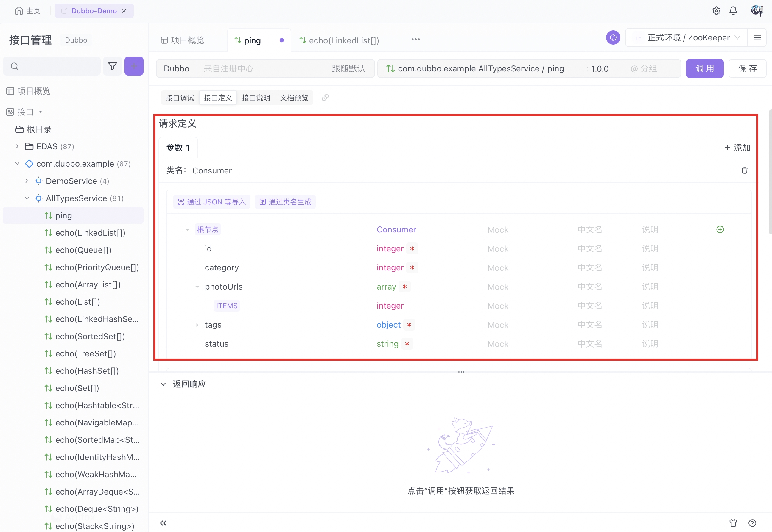Viewport: 772px width, 532px height.
Task: Copy the interface link icon
Action: coord(325,98)
